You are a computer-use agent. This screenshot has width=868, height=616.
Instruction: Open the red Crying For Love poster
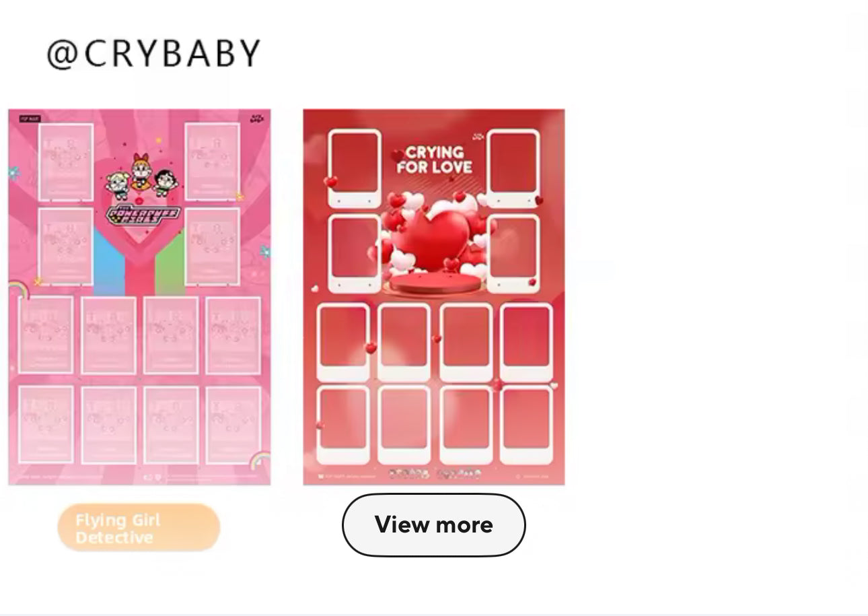click(434, 297)
